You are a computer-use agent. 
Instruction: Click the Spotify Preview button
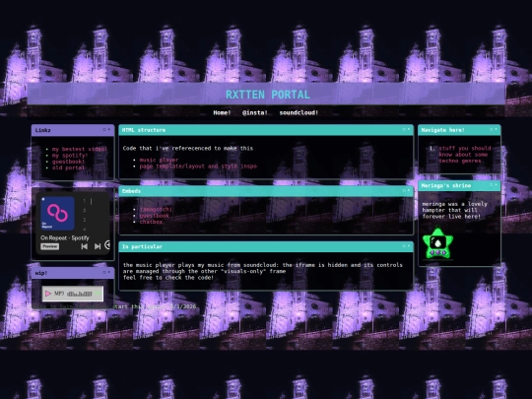pos(50,246)
